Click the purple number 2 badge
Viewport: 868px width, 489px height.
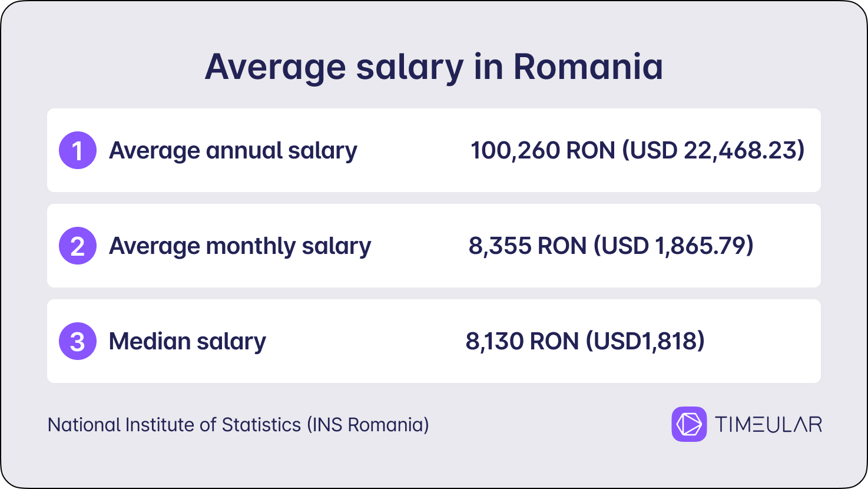click(x=78, y=246)
